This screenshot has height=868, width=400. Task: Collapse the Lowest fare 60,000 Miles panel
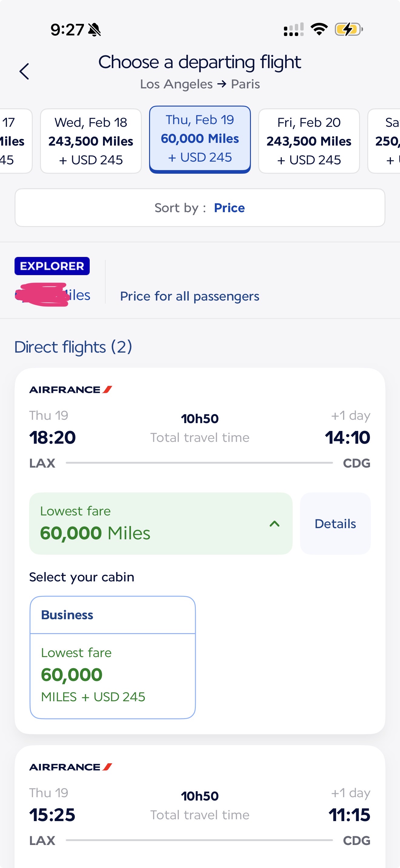pyautogui.click(x=161, y=523)
